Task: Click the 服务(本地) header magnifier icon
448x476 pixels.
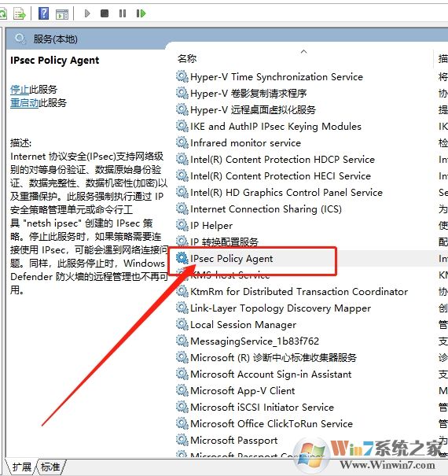Action: [x=20, y=39]
